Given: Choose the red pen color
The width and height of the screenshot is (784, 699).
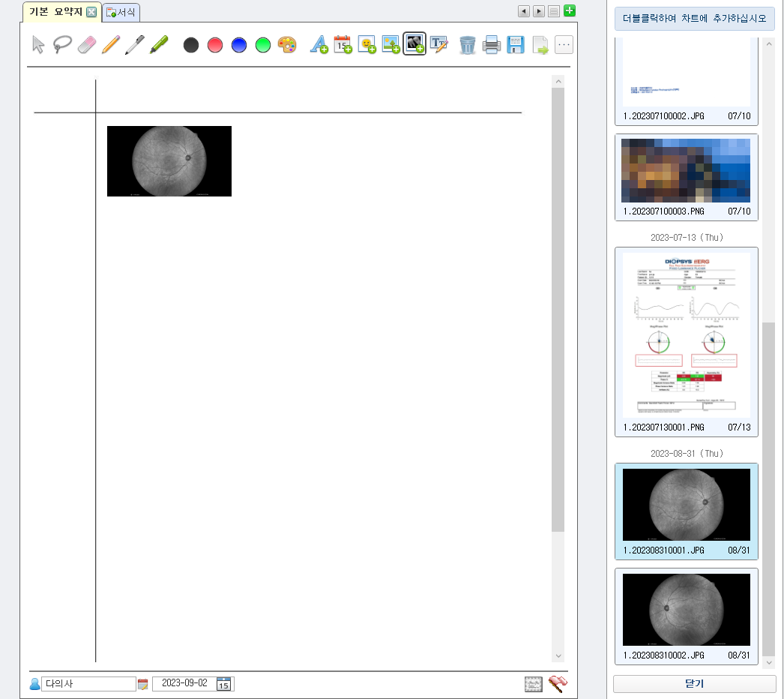Looking at the screenshot, I should tap(215, 45).
